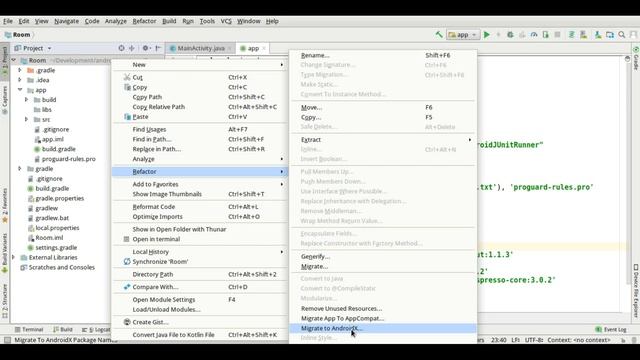640x360 pixels.
Task: Choose Migrate App To AppCompat...
Action: [383, 318]
